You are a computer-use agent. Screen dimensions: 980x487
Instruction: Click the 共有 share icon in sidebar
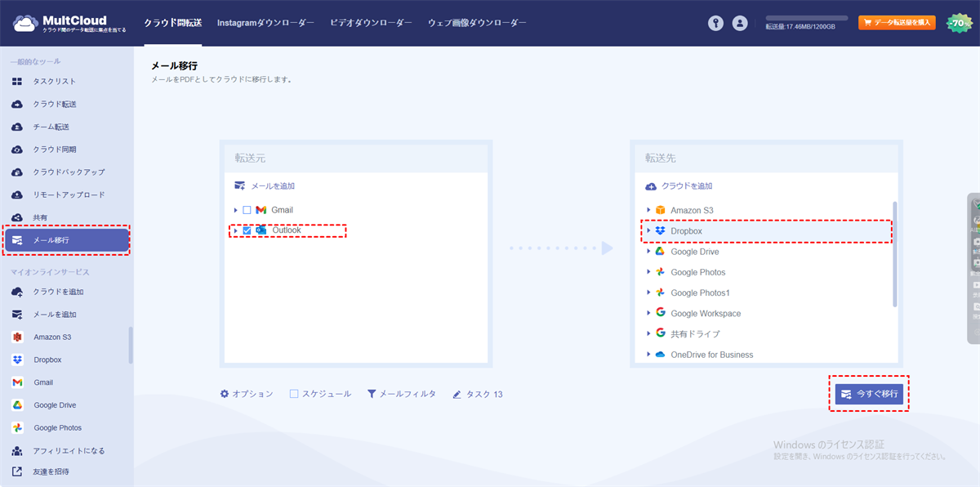[17, 217]
